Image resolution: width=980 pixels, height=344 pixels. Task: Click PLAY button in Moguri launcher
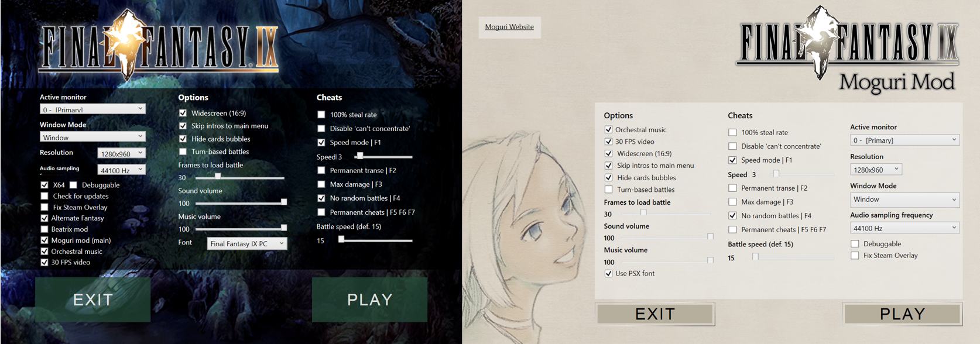(x=902, y=314)
